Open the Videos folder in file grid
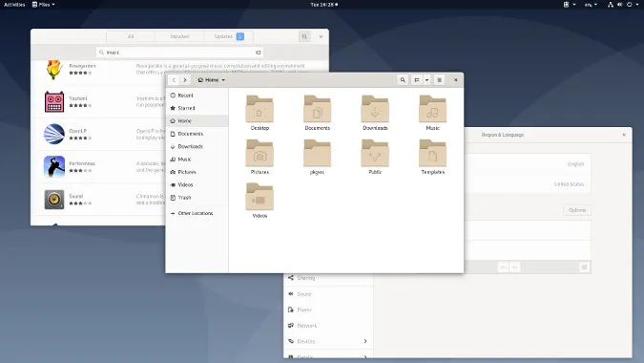The image size is (644, 363). [x=260, y=201]
